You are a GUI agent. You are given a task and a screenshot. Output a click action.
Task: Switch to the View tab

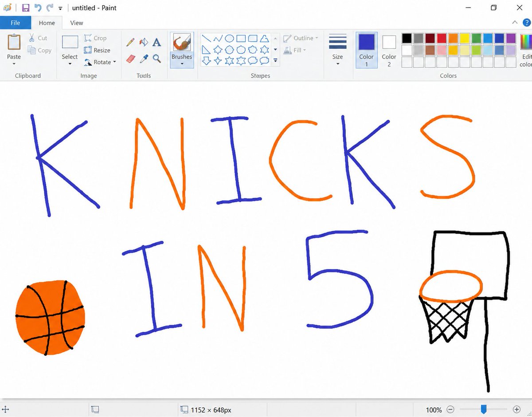(76, 23)
